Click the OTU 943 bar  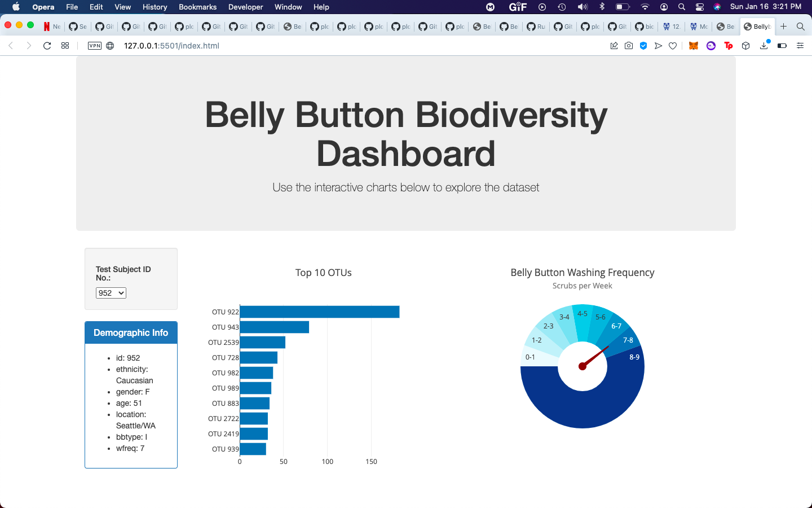click(x=275, y=327)
